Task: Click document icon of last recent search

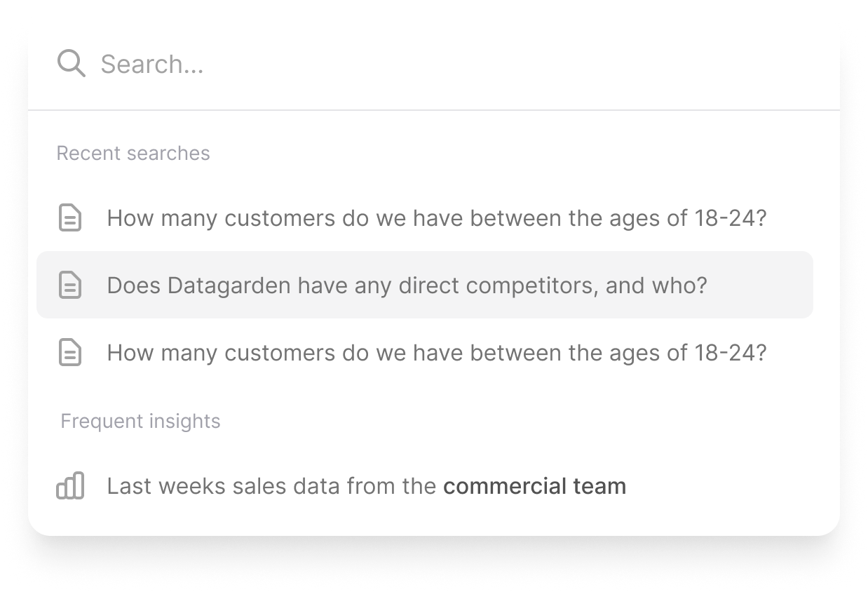Action: 69,352
